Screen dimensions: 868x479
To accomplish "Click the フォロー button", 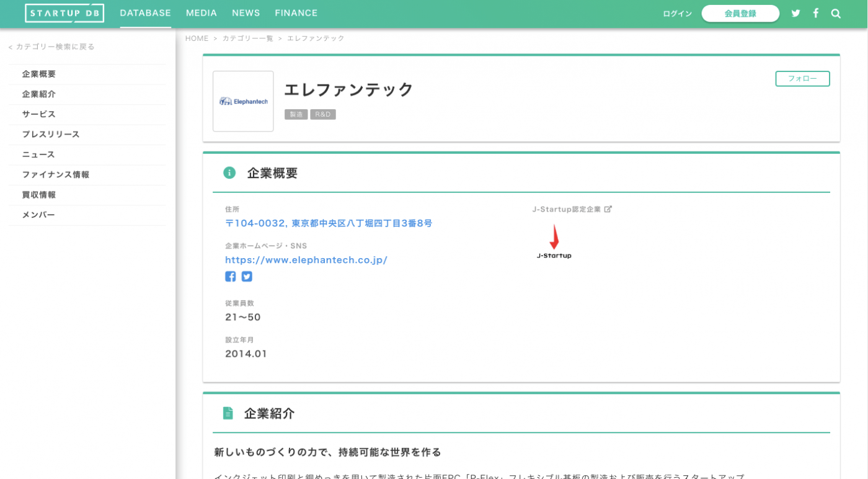I will [802, 79].
